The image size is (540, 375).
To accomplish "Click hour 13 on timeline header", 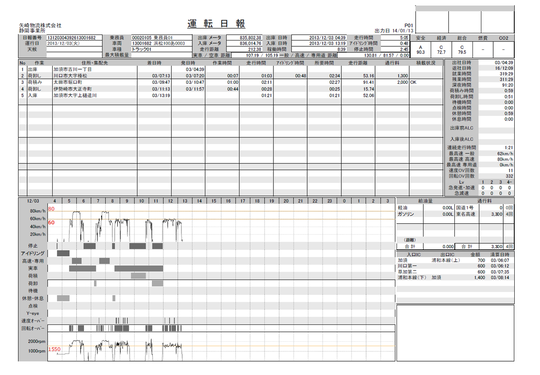I will [x=185, y=201].
